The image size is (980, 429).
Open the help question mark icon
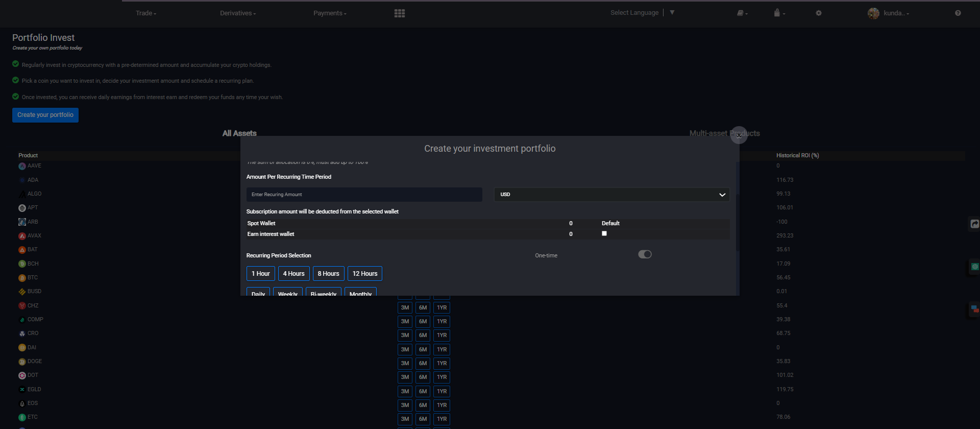tap(958, 13)
